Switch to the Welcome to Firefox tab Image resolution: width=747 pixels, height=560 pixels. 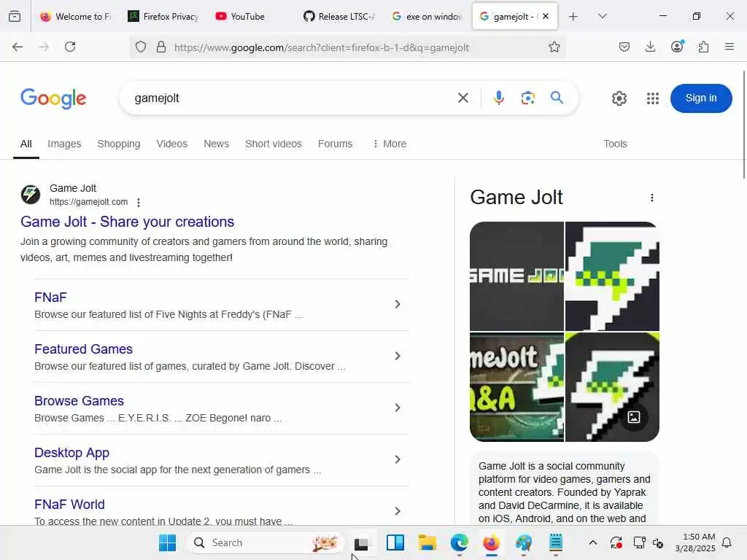click(75, 17)
